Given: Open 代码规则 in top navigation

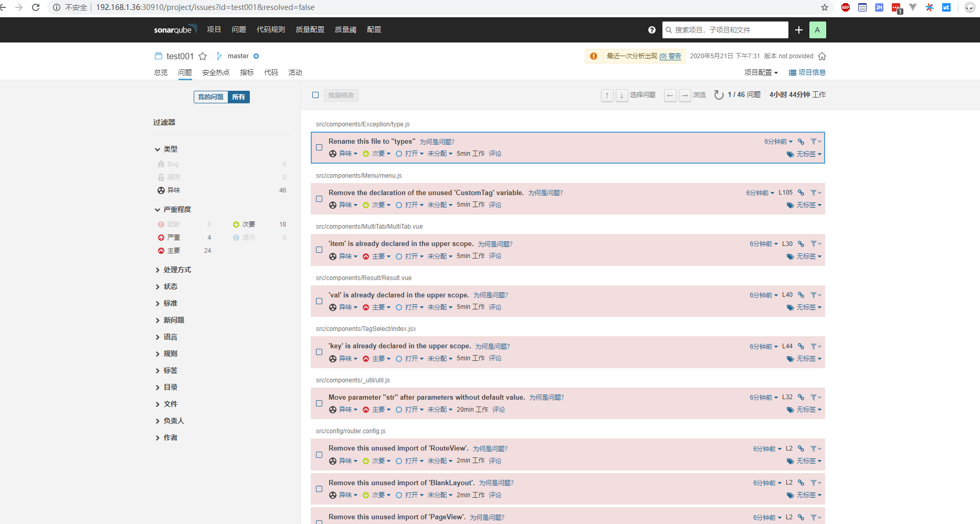Looking at the screenshot, I should coord(270,29).
